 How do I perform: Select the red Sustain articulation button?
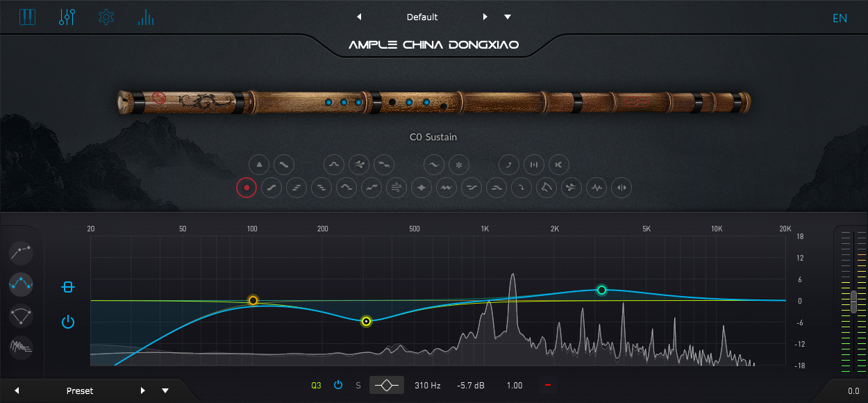click(247, 187)
